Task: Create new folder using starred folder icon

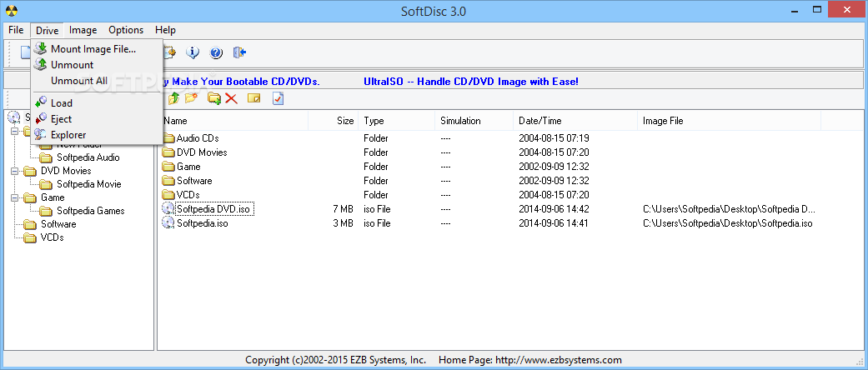Action: (192, 98)
